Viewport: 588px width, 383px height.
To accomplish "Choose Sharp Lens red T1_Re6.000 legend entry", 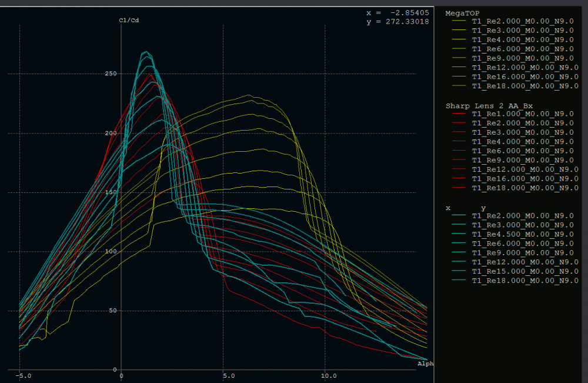I will [523, 151].
